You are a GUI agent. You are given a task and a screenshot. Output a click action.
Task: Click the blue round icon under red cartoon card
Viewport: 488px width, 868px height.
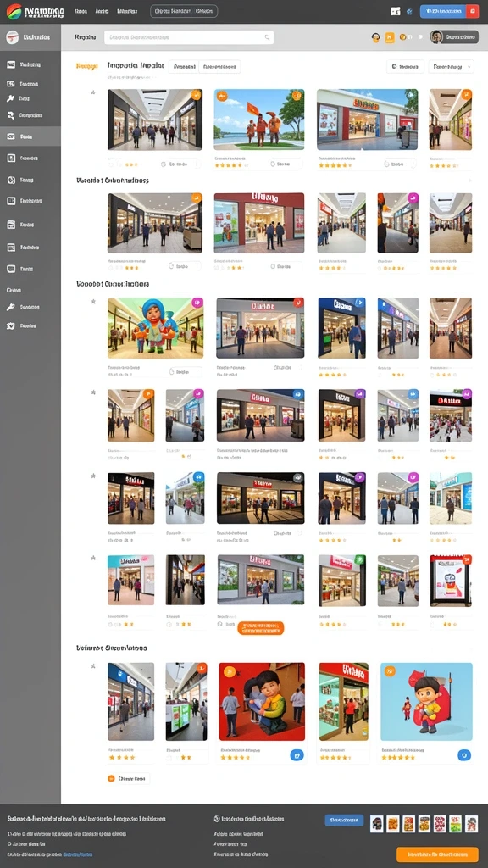point(297,755)
